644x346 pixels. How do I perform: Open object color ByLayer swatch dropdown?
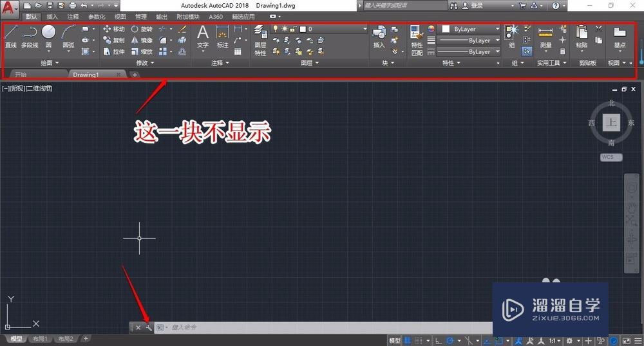(469, 29)
